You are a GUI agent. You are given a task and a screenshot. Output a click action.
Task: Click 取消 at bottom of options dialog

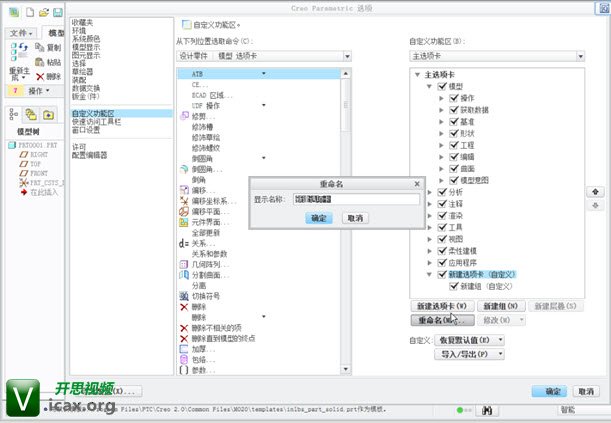coord(586,391)
